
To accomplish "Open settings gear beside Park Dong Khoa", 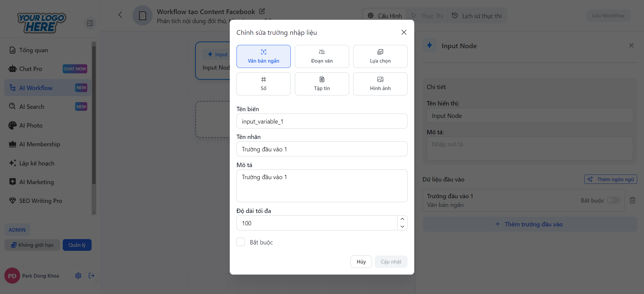I will point(78,276).
